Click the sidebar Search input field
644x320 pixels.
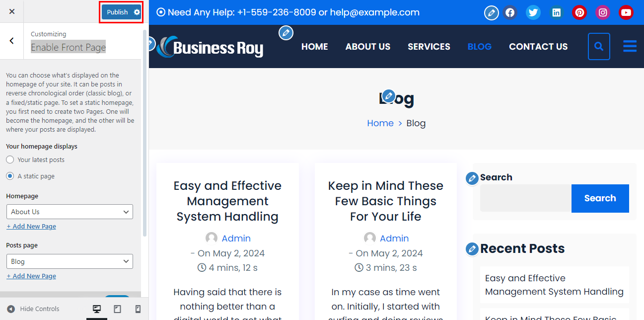coord(525,198)
